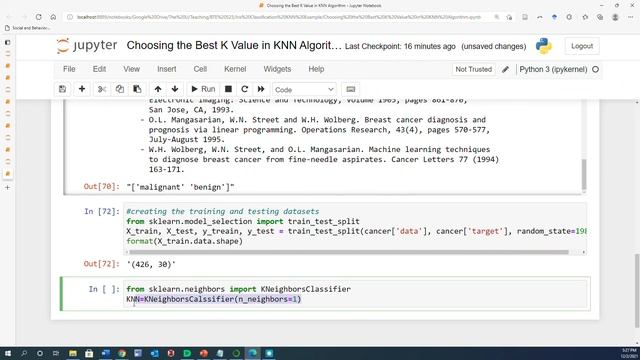The height and width of the screenshot is (360, 640).
Task: Refresh the browser page
Action: 38,17
